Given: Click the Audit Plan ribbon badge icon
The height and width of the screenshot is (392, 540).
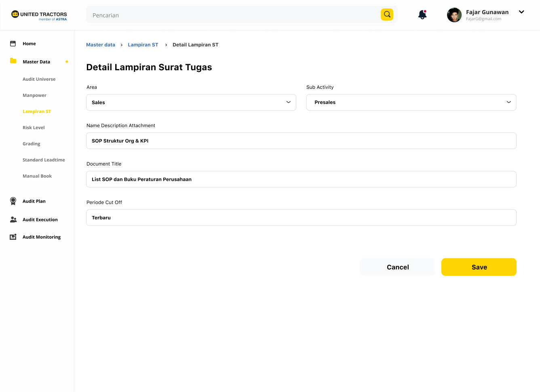Looking at the screenshot, I should point(13,201).
